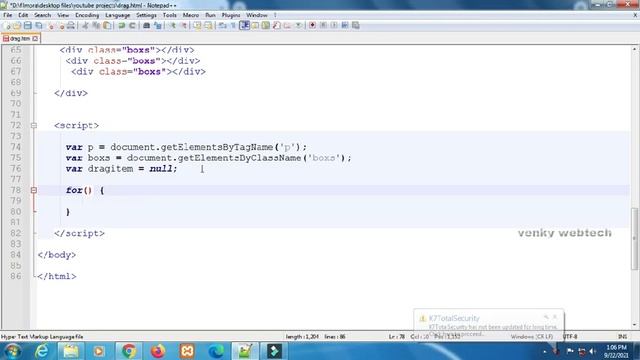
Task: Click the UTF-8 encoding in status bar
Action: click(x=570, y=337)
